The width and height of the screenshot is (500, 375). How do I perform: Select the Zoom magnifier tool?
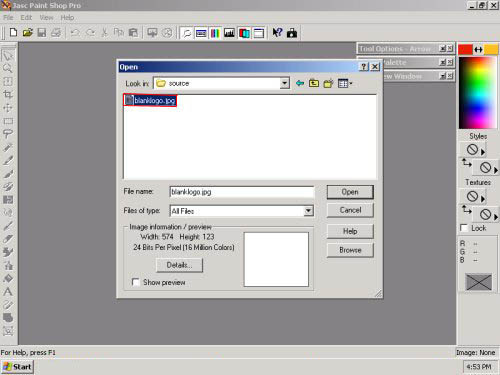(8, 69)
